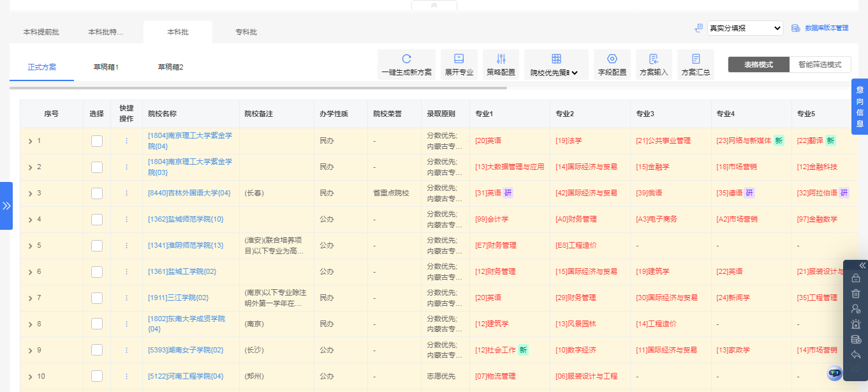The height and width of the screenshot is (392, 868).
Task: Click the undo arrow in right sidebar
Action: pyautogui.click(x=856, y=356)
